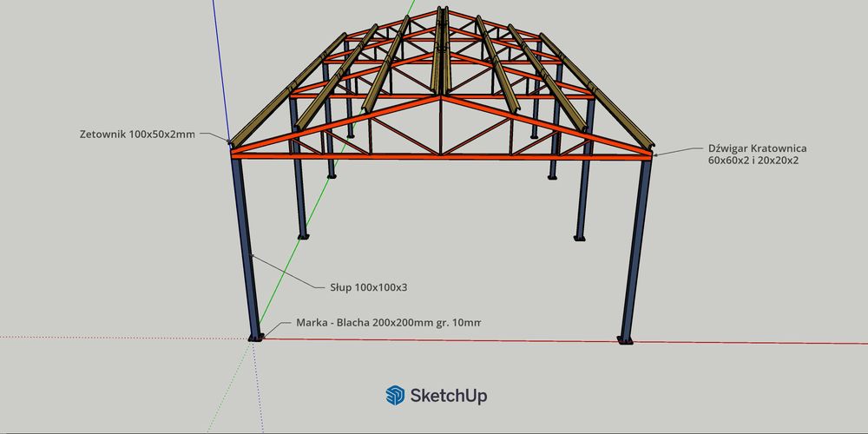This screenshot has width=868, height=434.
Task: Click the '60x60x2 i 20x20x2' dimension text
Action: 753,161
